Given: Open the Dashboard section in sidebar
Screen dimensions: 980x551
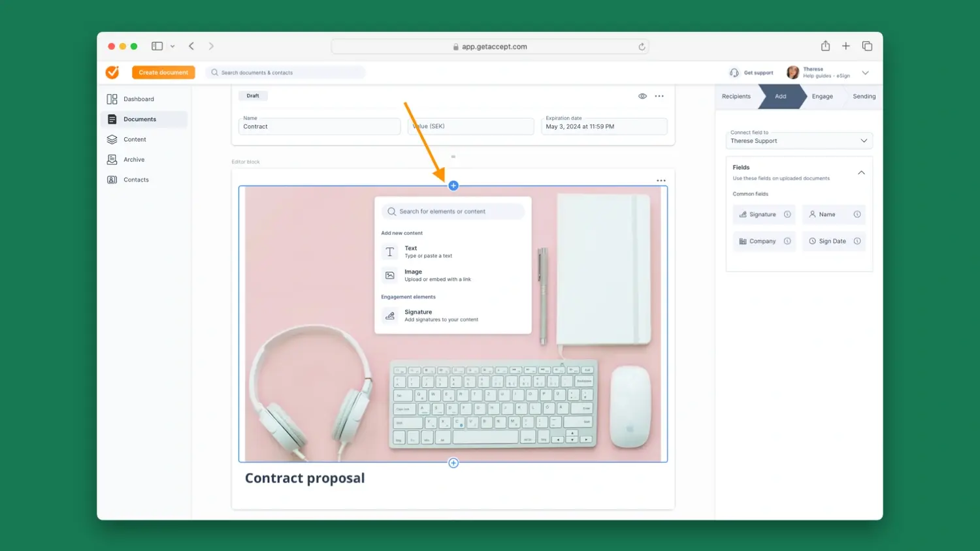Looking at the screenshot, I should coord(139,99).
